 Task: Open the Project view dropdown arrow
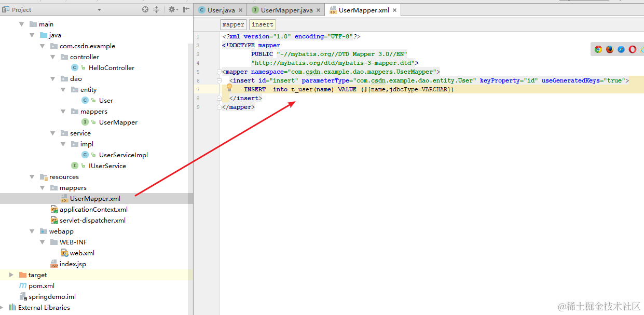tap(99, 10)
